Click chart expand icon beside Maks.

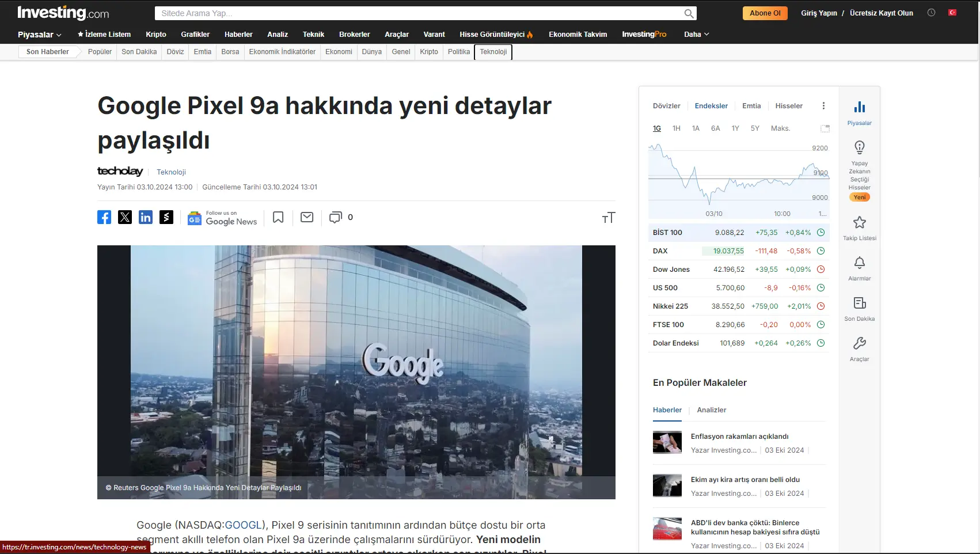coord(825,128)
